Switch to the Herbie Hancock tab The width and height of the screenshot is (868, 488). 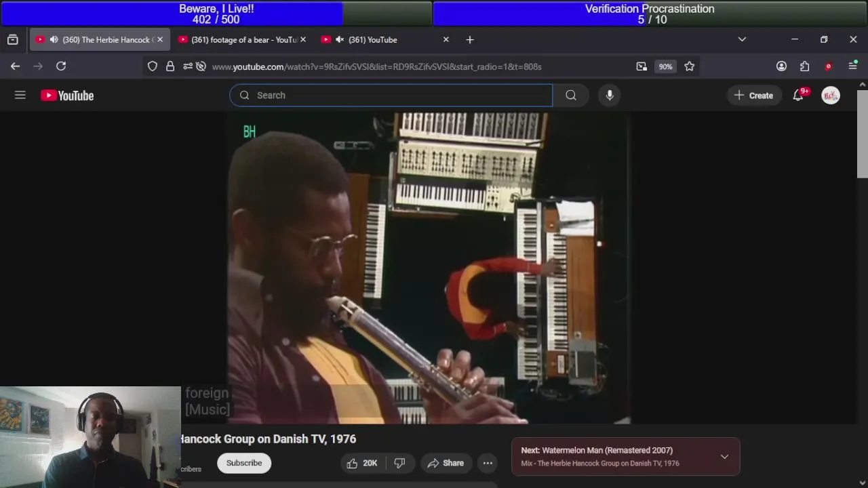pyautogui.click(x=99, y=39)
